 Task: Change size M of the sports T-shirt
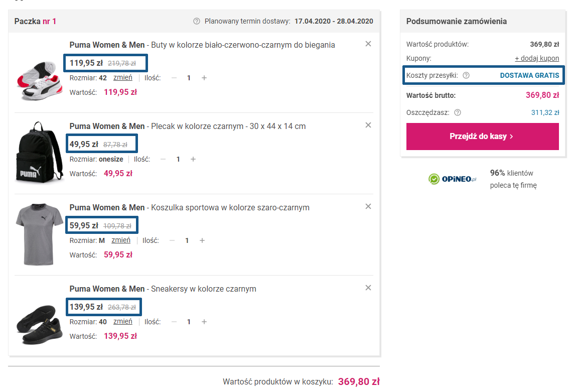coord(121,240)
